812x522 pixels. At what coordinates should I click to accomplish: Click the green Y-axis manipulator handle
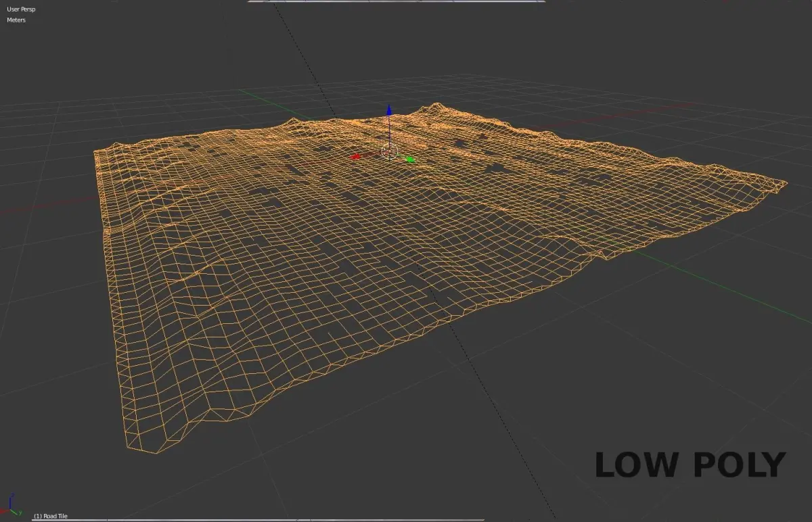(x=410, y=160)
